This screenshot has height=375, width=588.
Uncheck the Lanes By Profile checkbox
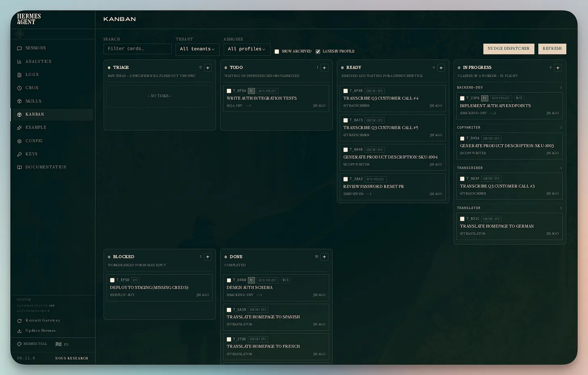click(318, 51)
